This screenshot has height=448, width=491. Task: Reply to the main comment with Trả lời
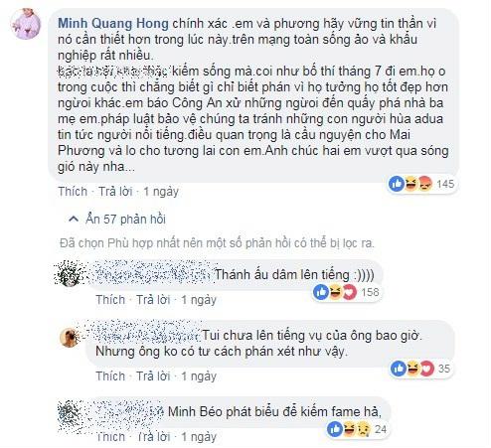click(115, 192)
